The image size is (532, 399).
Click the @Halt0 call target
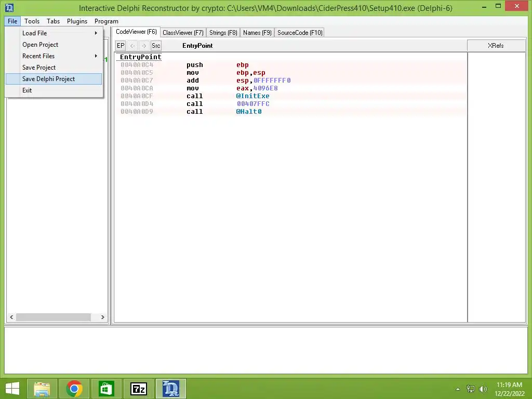pos(249,112)
